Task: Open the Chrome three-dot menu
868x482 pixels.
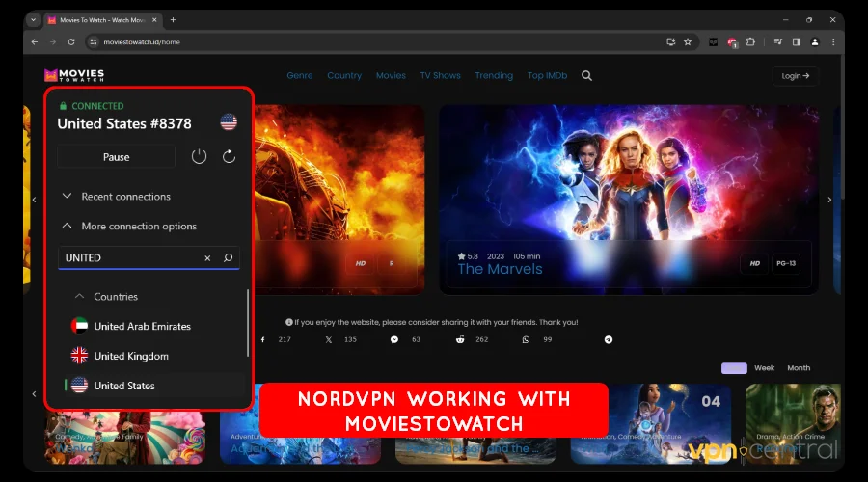Action: tap(833, 42)
